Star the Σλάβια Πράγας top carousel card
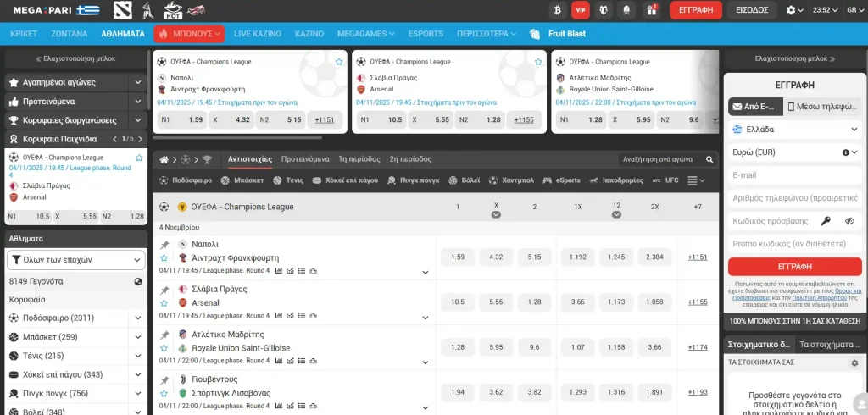Viewport: 868px width, 415px height. pos(538,62)
